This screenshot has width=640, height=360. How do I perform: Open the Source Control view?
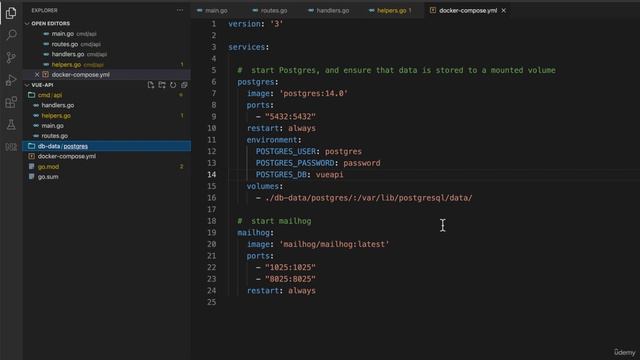11,58
